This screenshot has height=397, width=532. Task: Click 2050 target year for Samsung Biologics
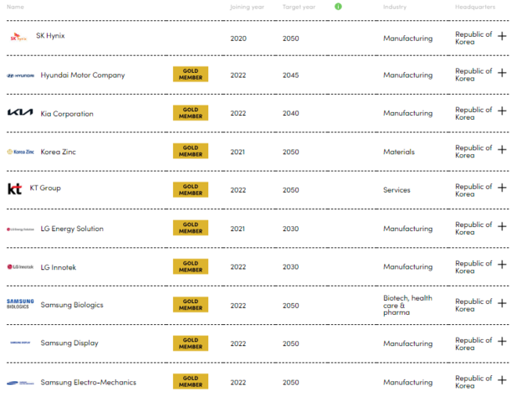pos(291,305)
